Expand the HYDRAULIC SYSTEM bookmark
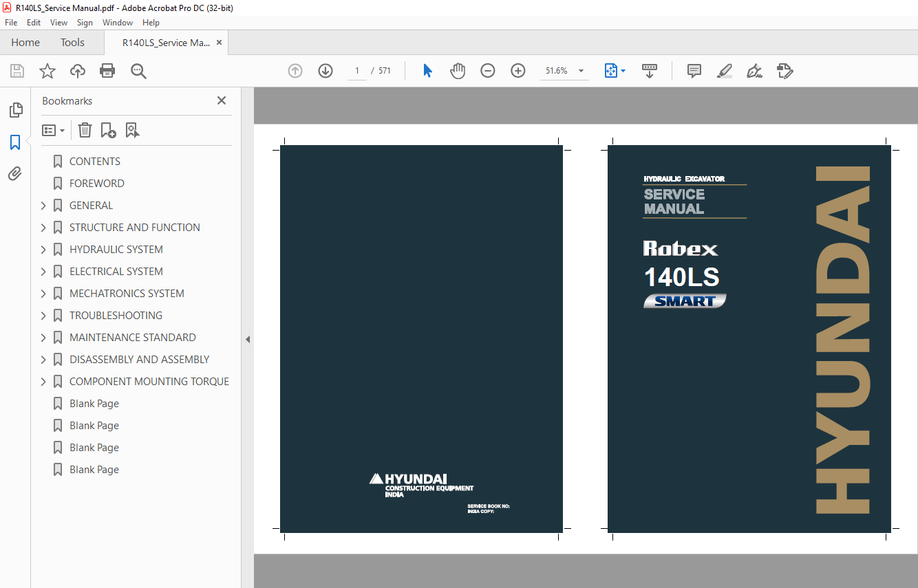Screen dimensions: 918x588 click(44, 250)
